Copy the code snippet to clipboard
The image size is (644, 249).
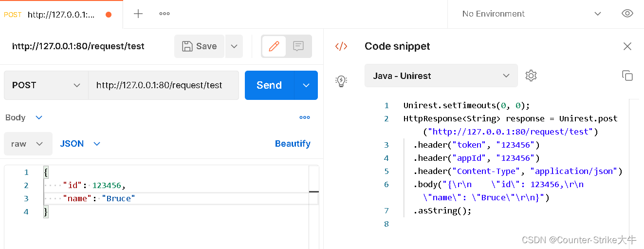pos(627,76)
